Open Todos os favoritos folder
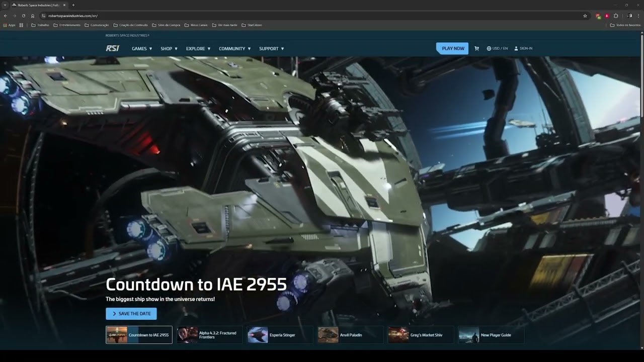 point(625,25)
